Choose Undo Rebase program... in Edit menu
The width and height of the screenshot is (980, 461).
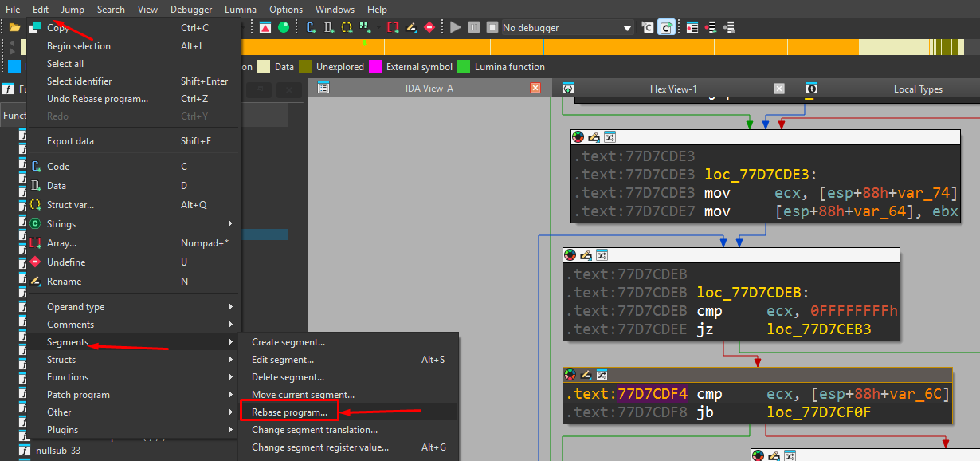click(134, 99)
